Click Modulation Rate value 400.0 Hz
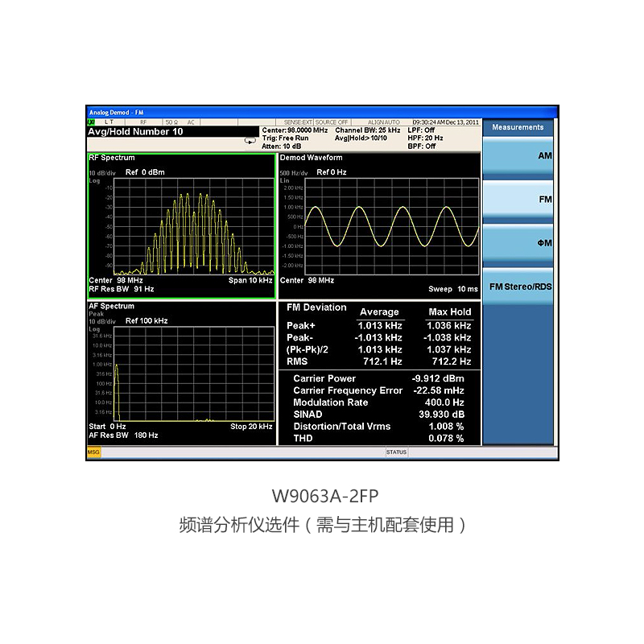 [444, 402]
